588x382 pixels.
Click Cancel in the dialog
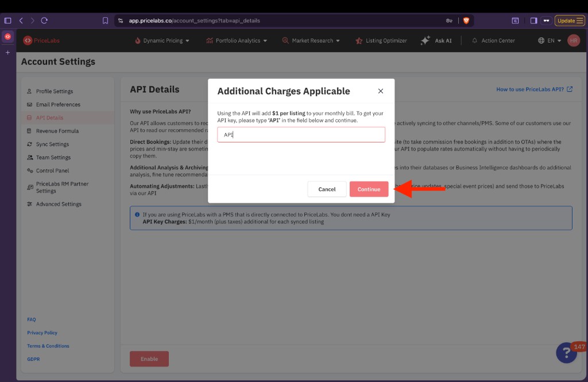tap(327, 189)
